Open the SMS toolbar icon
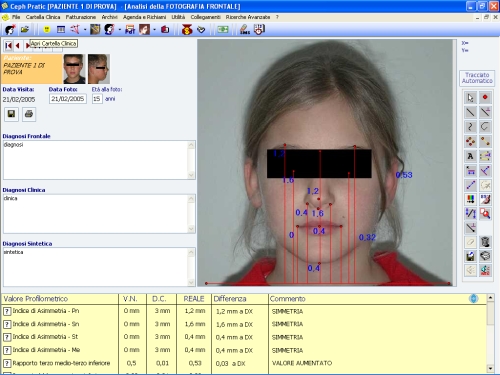The height and width of the screenshot is (375, 500). pos(245,30)
